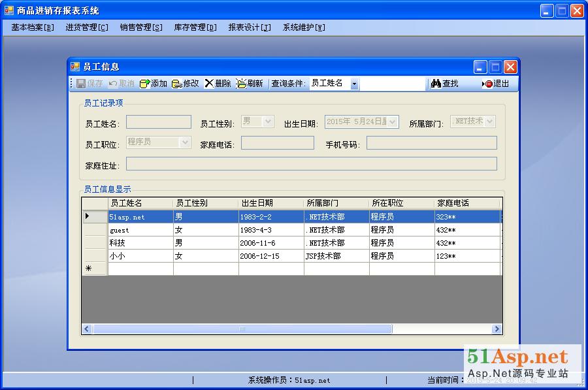The image size is (588, 390).
Task: Click the search text input field
Action: coord(392,84)
